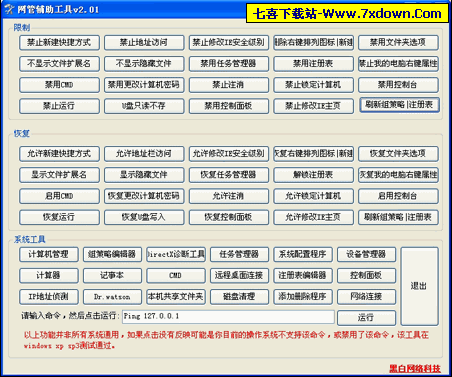Click the 禁用注册表 restriction button
This screenshot has width=452, height=377.
(x=313, y=64)
